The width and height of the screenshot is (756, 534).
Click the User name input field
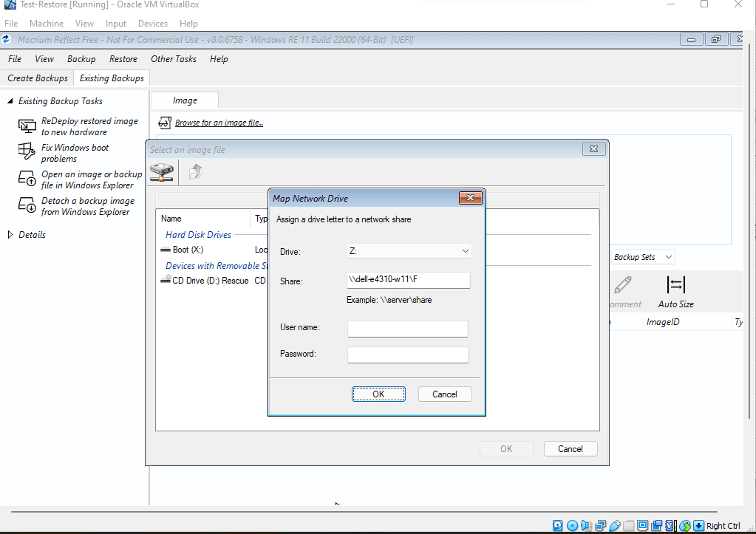pos(408,329)
